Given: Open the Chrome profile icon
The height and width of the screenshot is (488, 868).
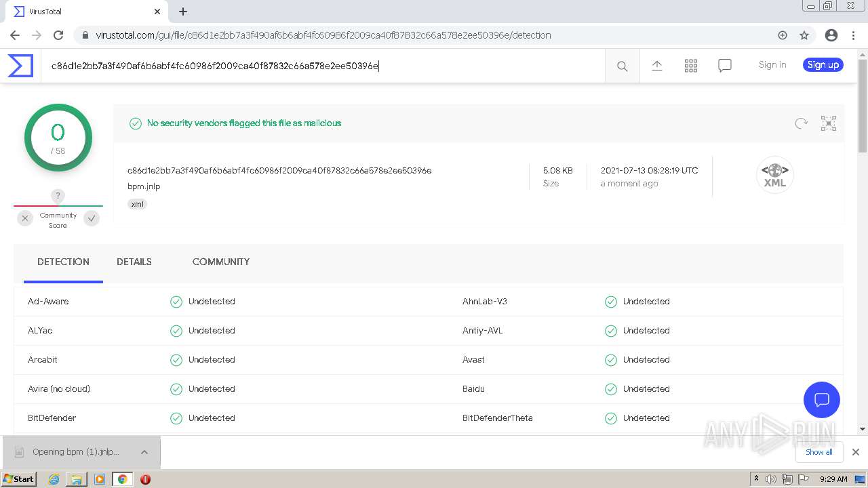Looking at the screenshot, I should click(831, 35).
